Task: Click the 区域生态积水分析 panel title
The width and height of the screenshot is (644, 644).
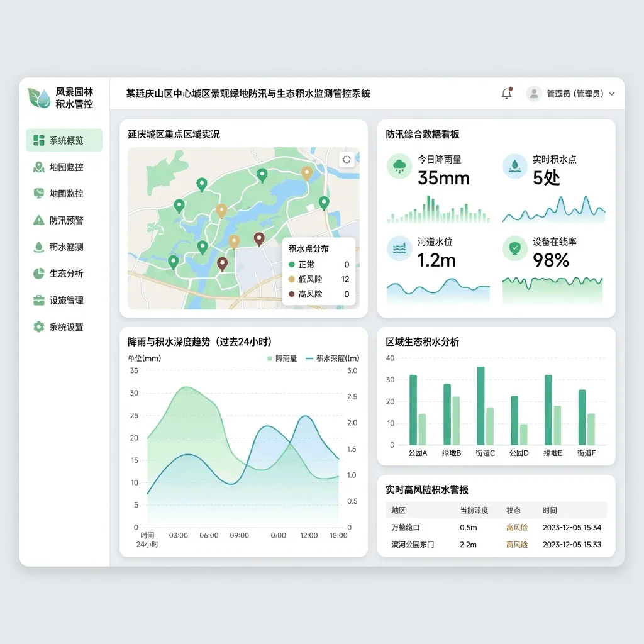Action: coord(422,341)
